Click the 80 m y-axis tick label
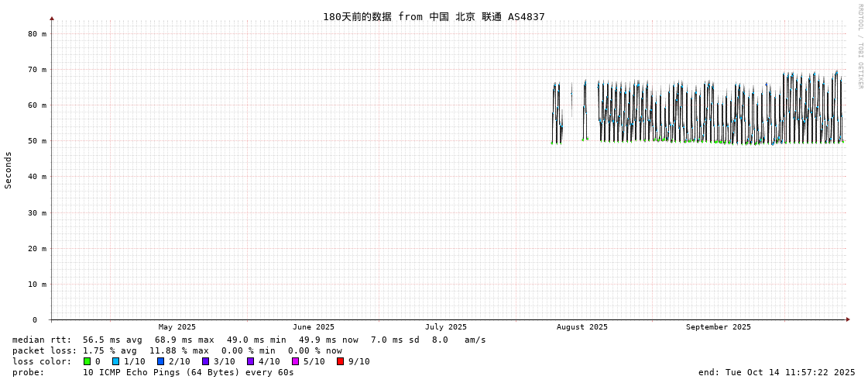Screen dimensions: 868x383 (38, 34)
